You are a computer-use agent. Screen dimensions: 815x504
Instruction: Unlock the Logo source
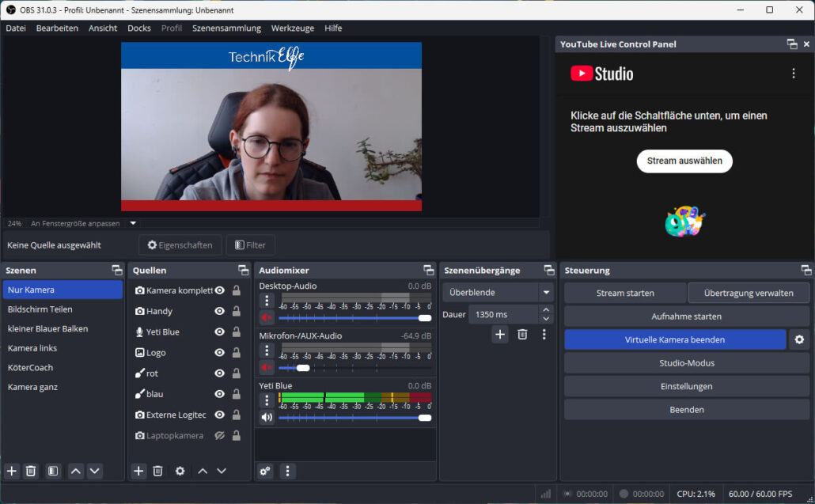236,352
